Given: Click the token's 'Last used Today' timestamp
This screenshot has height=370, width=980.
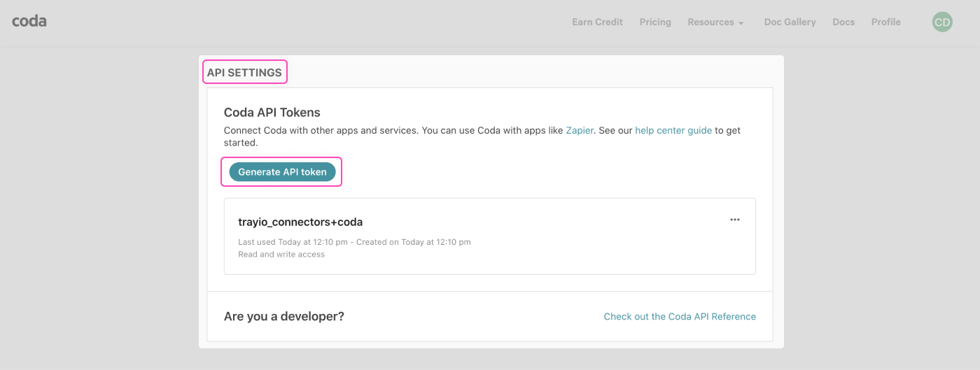Looking at the screenshot, I should 295,242.
